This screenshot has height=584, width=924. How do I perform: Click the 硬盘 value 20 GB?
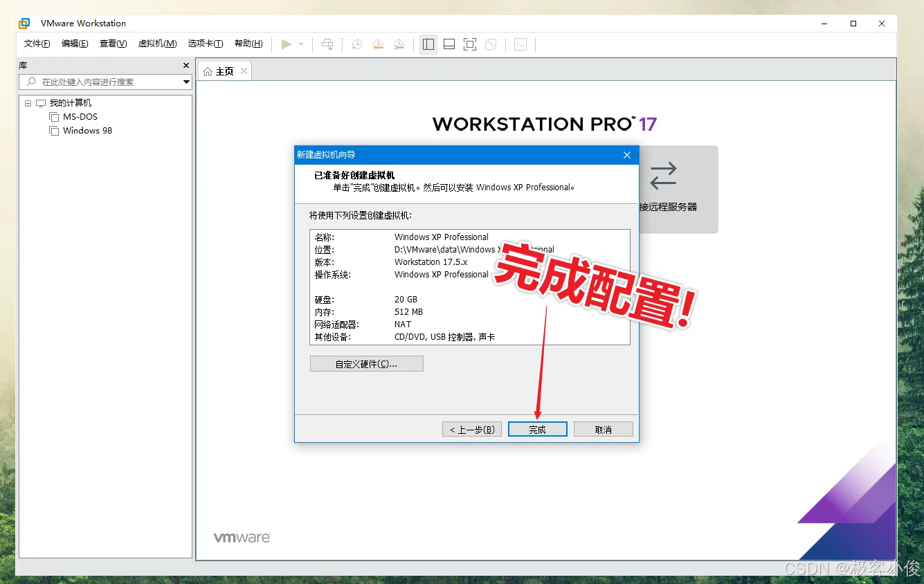pyautogui.click(x=406, y=300)
